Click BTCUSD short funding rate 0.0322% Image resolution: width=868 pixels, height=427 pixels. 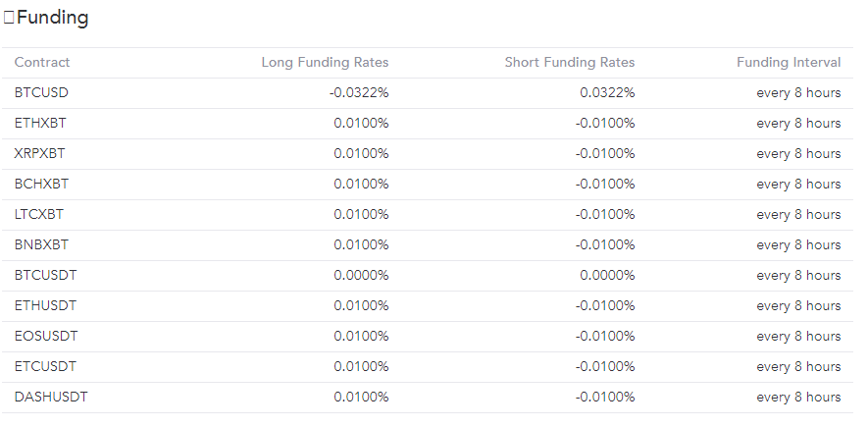(607, 92)
